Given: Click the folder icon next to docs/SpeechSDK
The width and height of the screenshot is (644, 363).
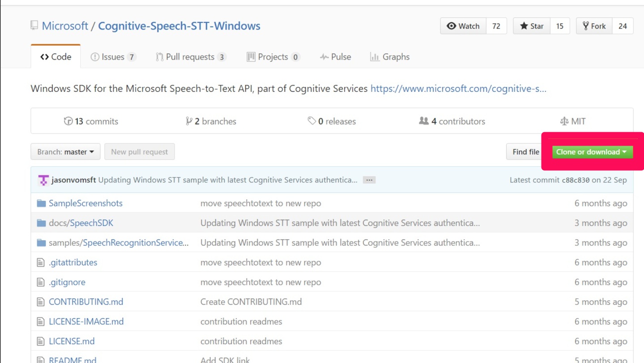Looking at the screenshot, I should pos(42,223).
